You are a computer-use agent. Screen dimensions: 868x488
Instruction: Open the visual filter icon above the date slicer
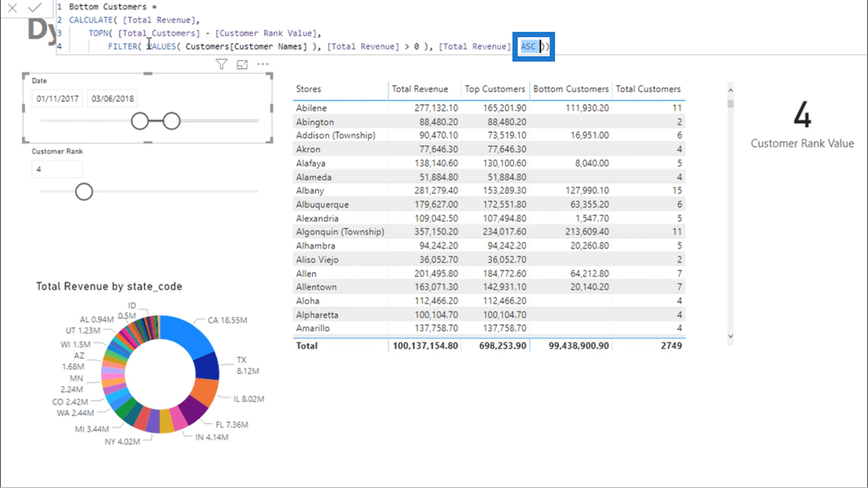(221, 65)
